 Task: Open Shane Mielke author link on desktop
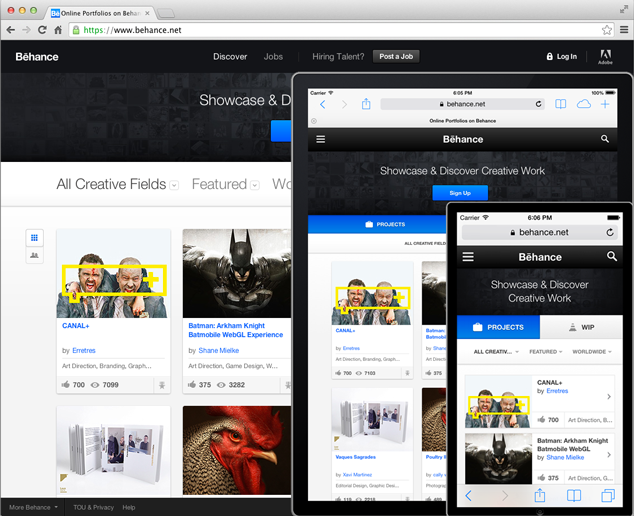[x=219, y=350]
